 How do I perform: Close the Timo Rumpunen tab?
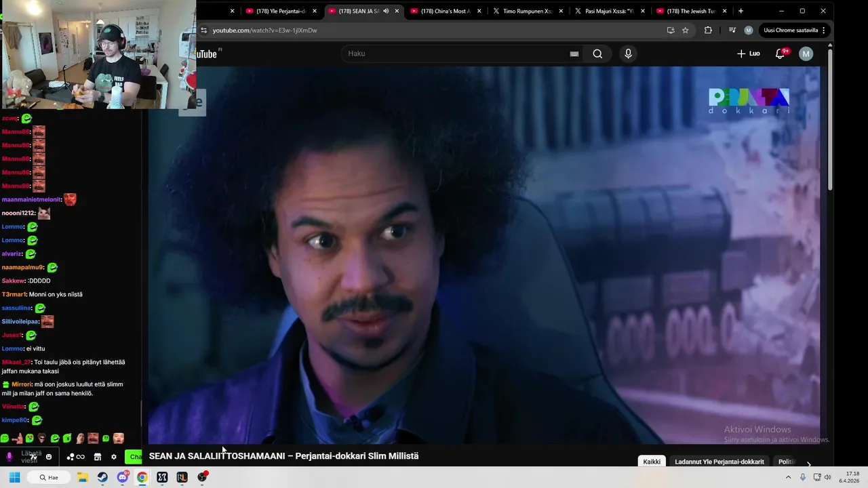coord(561,11)
